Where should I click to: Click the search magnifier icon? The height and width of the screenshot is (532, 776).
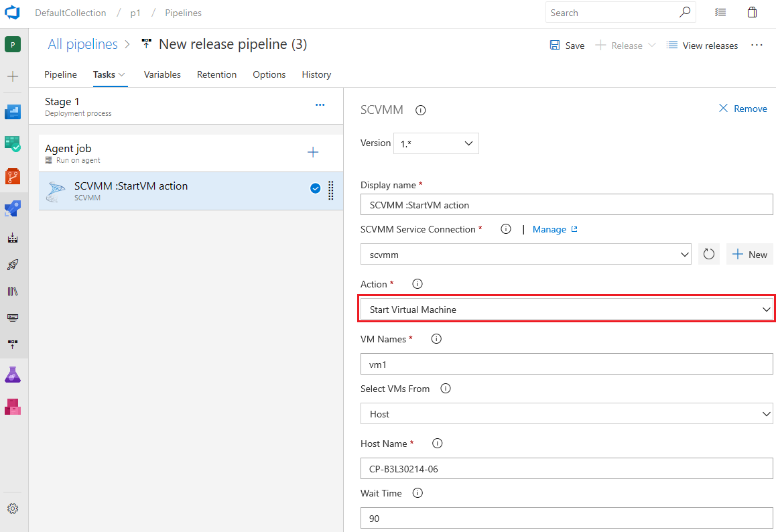coord(684,12)
